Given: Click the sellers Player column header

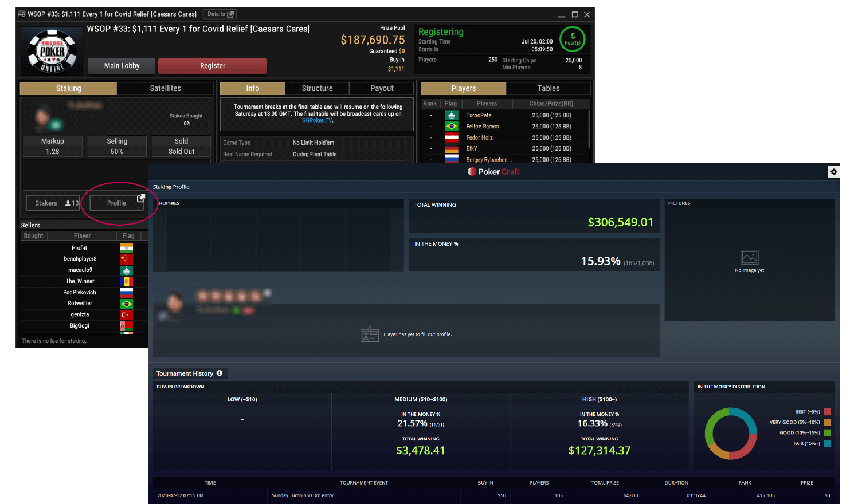Looking at the screenshot, I should pyautogui.click(x=82, y=236).
